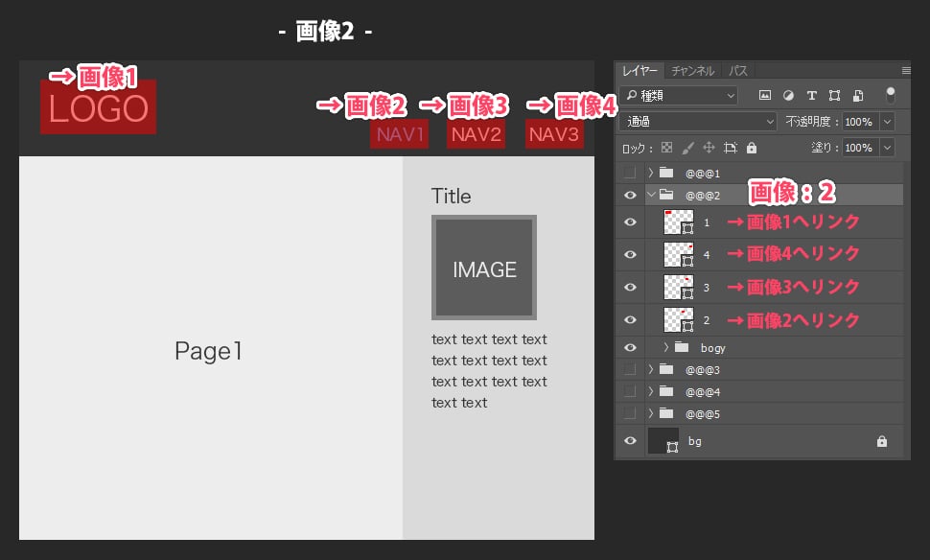Switch to the チャンネル tab
The image size is (930, 560).
692,71
